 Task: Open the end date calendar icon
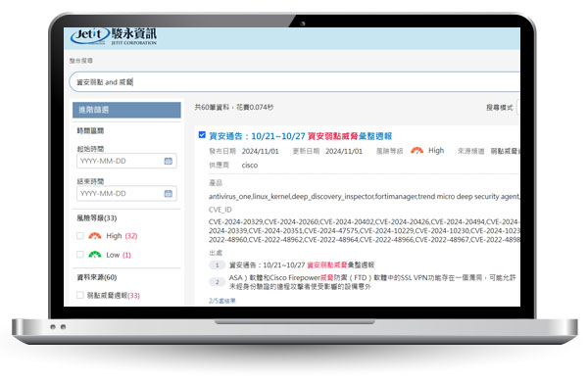168,194
